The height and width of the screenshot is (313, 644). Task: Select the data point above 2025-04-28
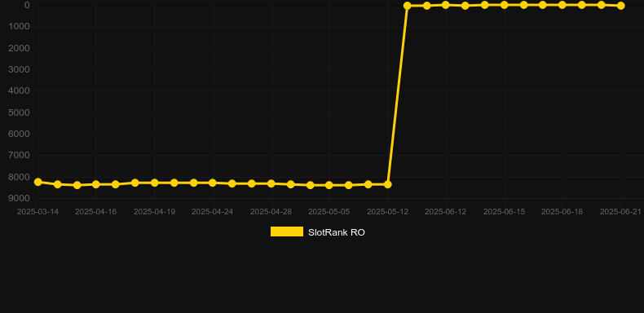point(271,183)
